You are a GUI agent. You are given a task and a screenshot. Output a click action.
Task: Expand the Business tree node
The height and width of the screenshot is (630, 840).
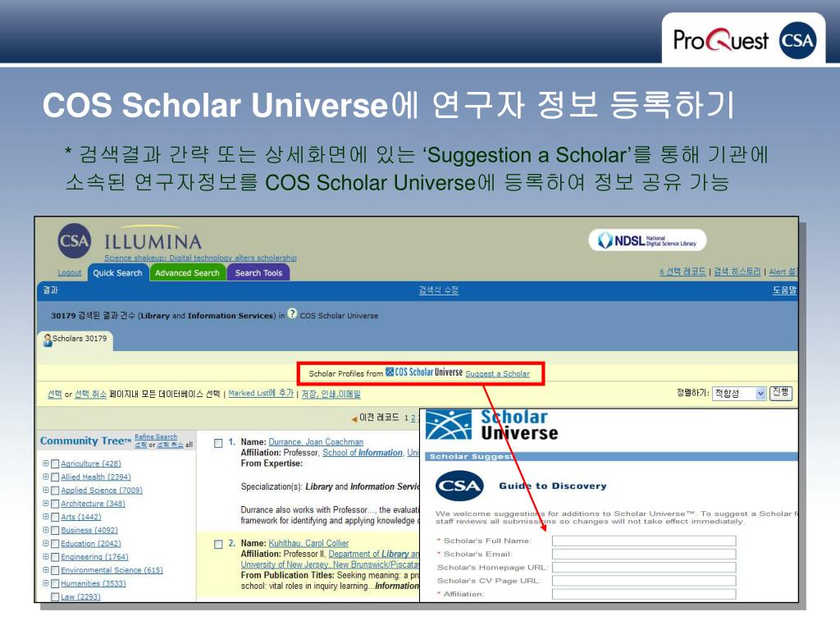coord(46,530)
